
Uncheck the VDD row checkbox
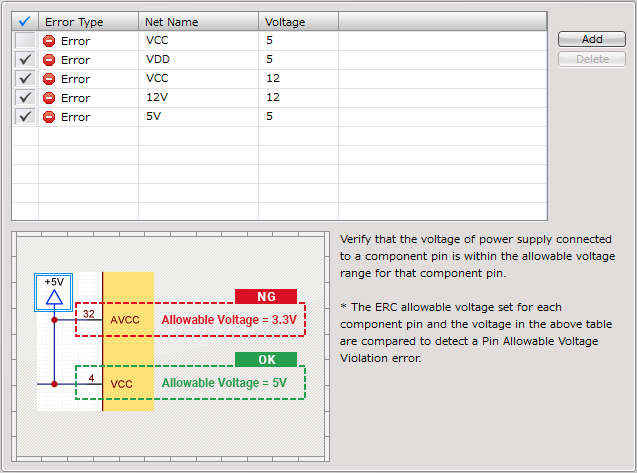(25, 60)
